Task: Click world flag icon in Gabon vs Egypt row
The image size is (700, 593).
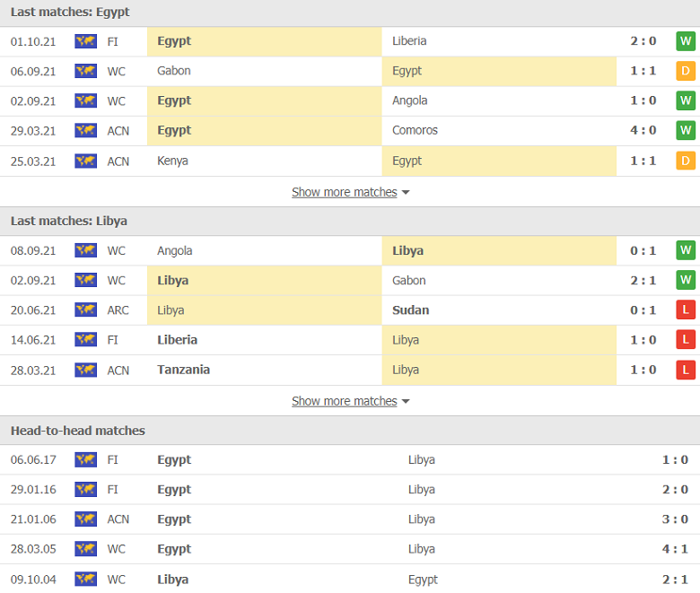Action: pos(85,71)
